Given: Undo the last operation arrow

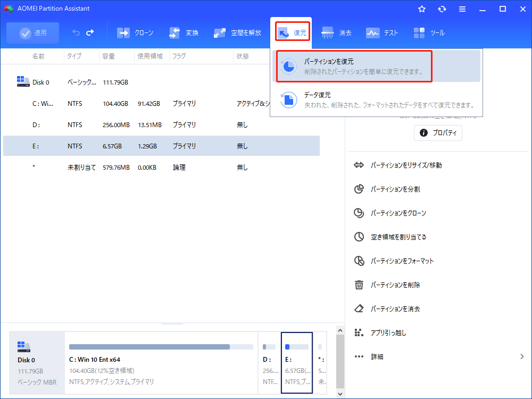Looking at the screenshot, I should [x=76, y=32].
